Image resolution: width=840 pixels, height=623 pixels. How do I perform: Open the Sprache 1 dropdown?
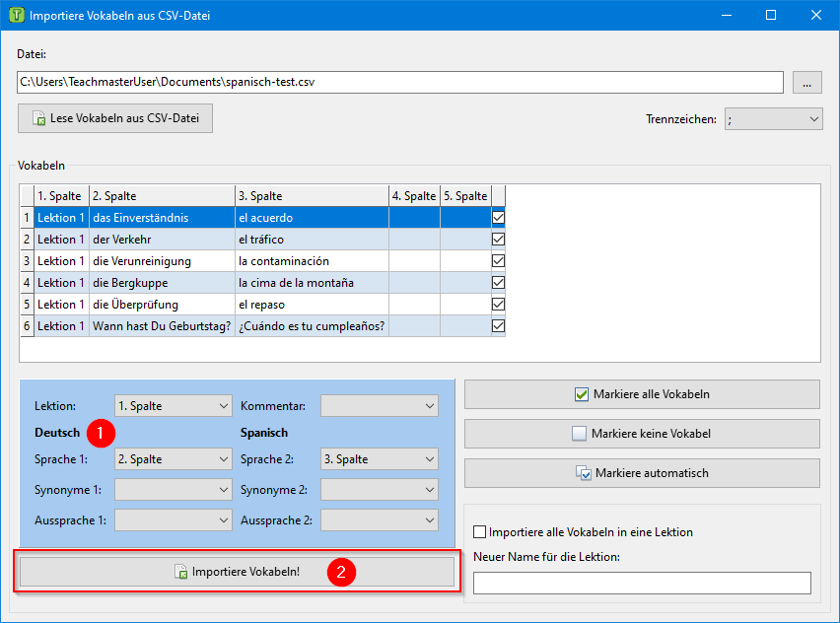click(x=174, y=459)
